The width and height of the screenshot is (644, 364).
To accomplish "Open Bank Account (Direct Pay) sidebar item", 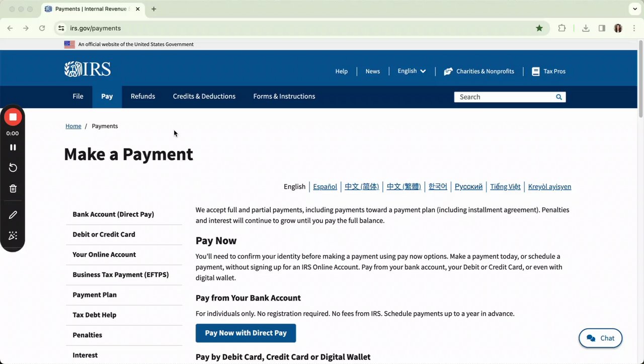I will point(124,214).
